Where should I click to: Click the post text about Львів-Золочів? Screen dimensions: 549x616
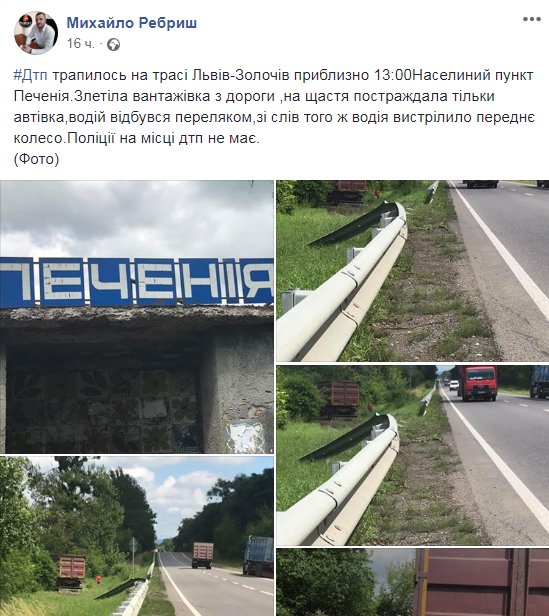[274, 107]
